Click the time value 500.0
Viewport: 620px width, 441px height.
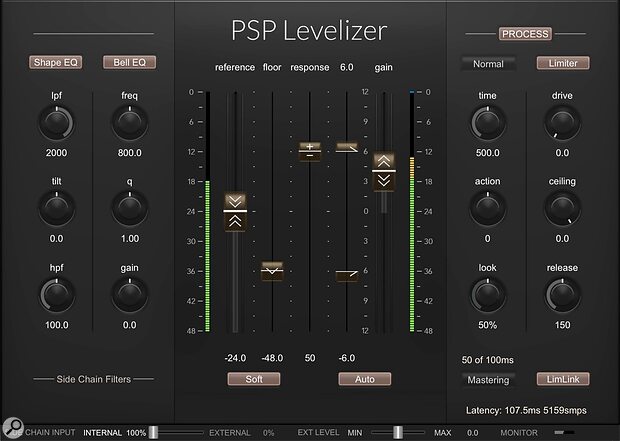click(x=488, y=153)
